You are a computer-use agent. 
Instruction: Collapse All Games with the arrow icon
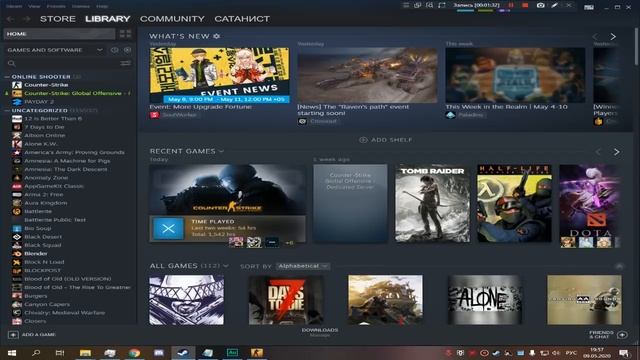619,266
